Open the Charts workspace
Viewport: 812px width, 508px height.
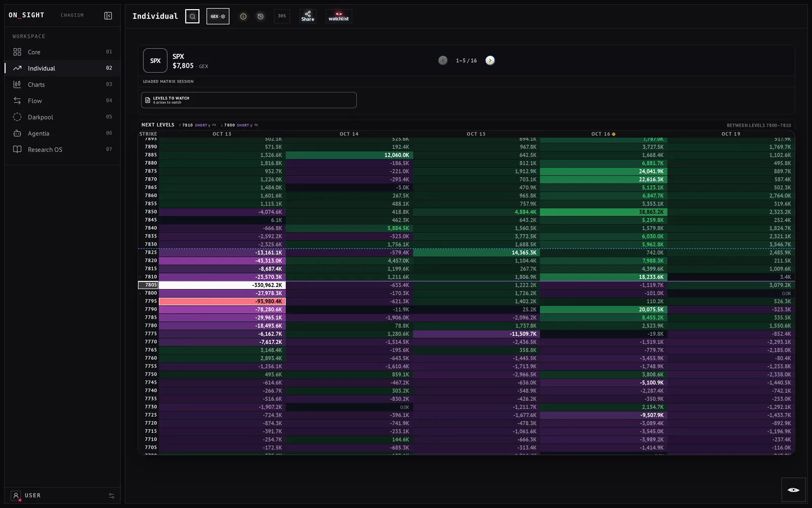pyautogui.click(x=62, y=84)
